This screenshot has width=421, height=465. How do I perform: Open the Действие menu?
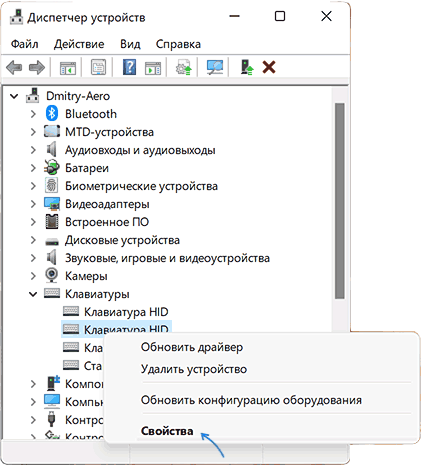79,44
